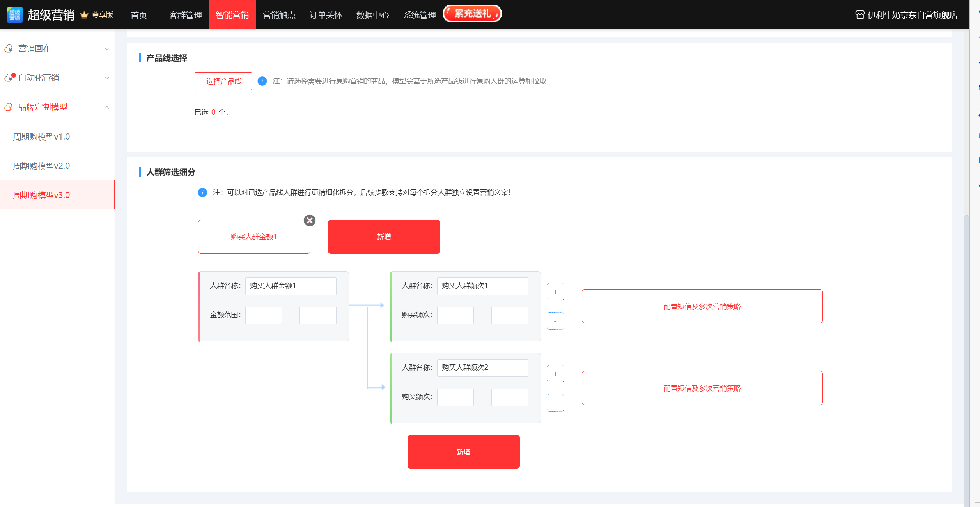980x507 pixels.
Task: Open 周期购模型v2.0 in sidebar
Action: click(57, 166)
